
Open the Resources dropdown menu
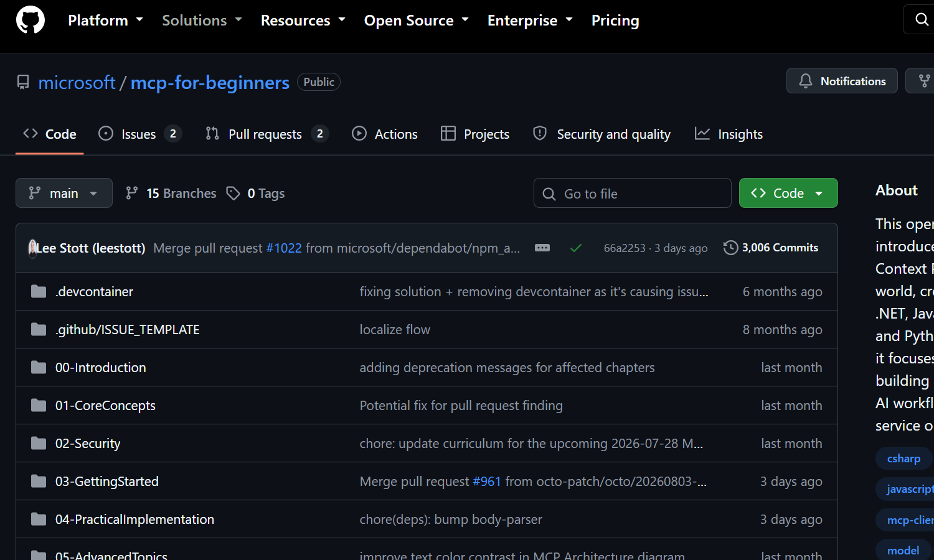point(303,20)
